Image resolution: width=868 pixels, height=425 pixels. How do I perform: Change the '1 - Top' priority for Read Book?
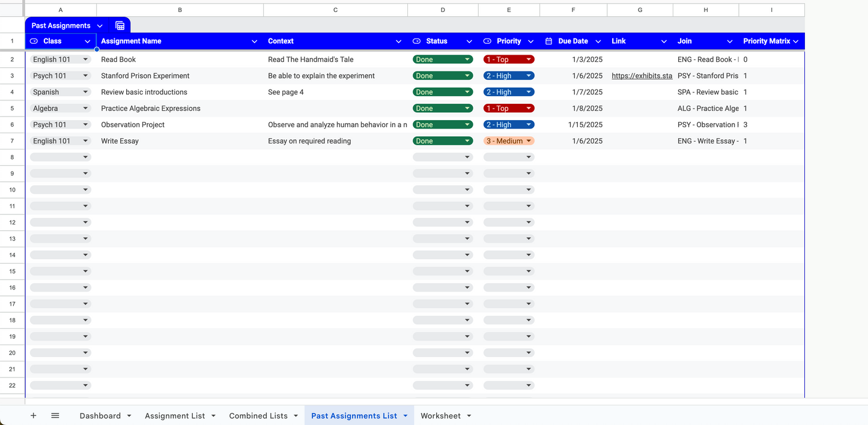[509, 59]
